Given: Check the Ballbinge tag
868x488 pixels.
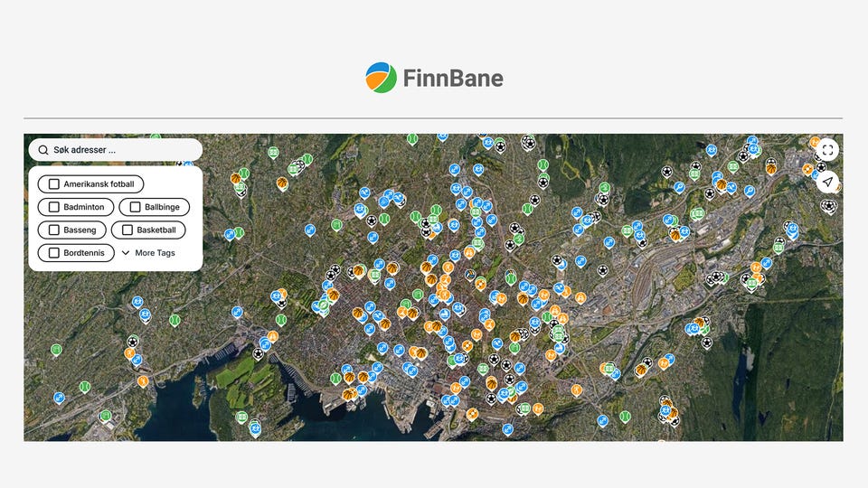Looking at the screenshot, I should [x=135, y=207].
